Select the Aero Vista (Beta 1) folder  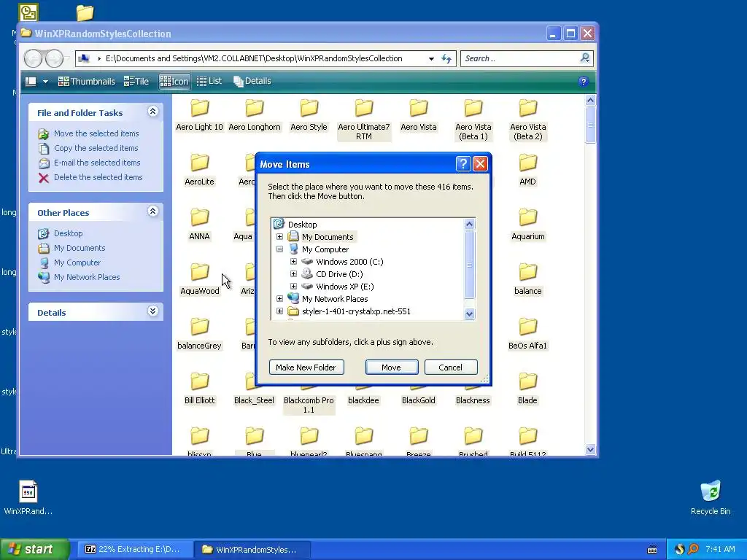(473, 120)
